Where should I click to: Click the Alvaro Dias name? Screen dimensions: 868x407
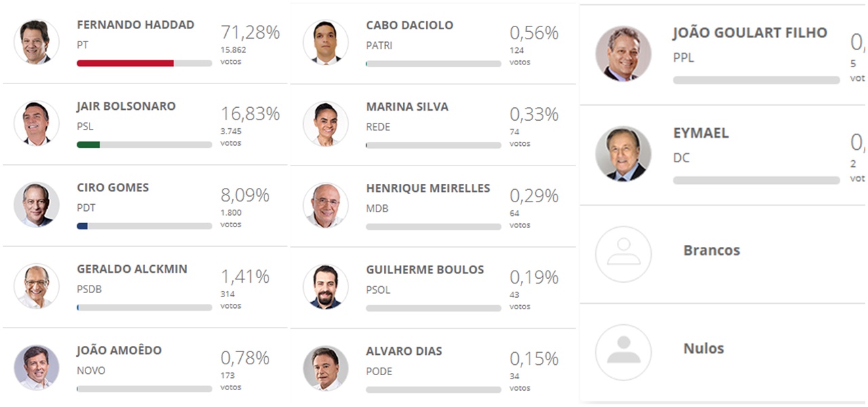[x=403, y=351]
